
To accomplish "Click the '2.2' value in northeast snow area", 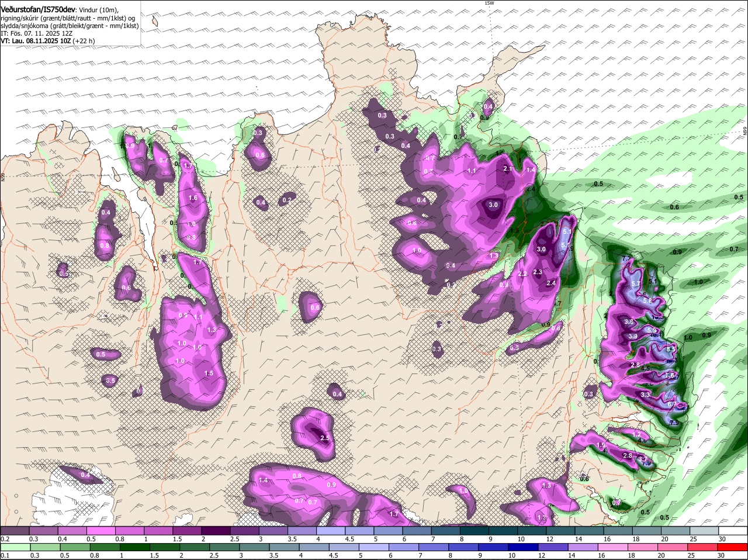I will [x=522, y=274].
